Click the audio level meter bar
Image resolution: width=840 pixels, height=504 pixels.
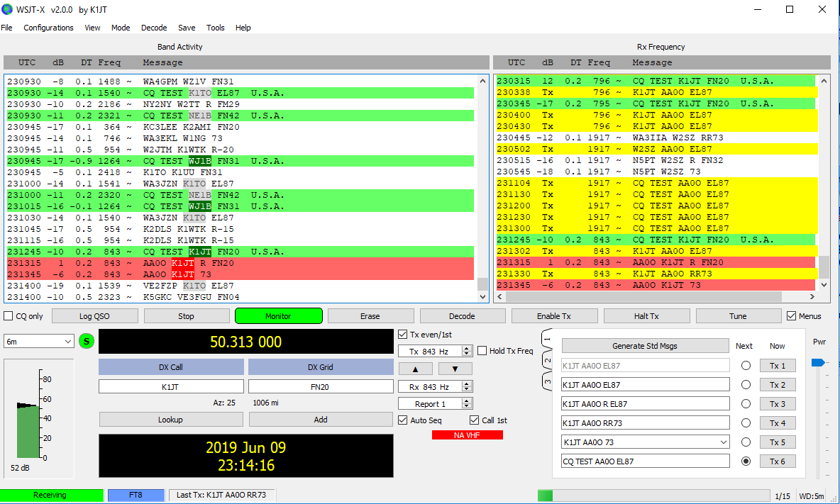pyautogui.click(x=28, y=431)
